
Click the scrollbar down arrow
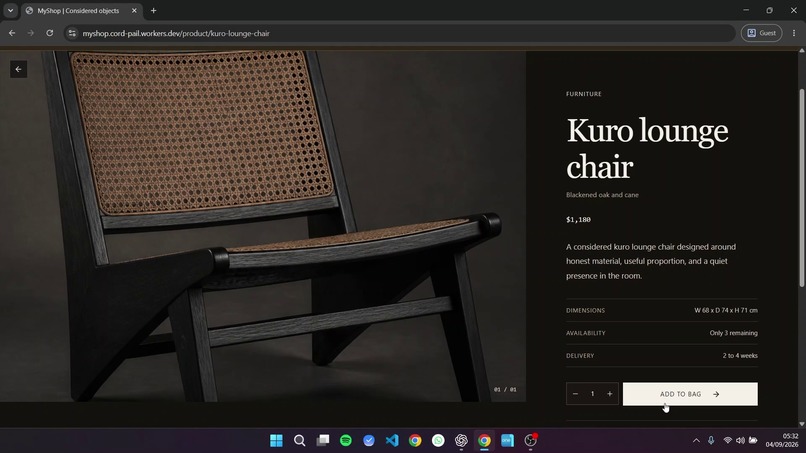click(801, 424)
